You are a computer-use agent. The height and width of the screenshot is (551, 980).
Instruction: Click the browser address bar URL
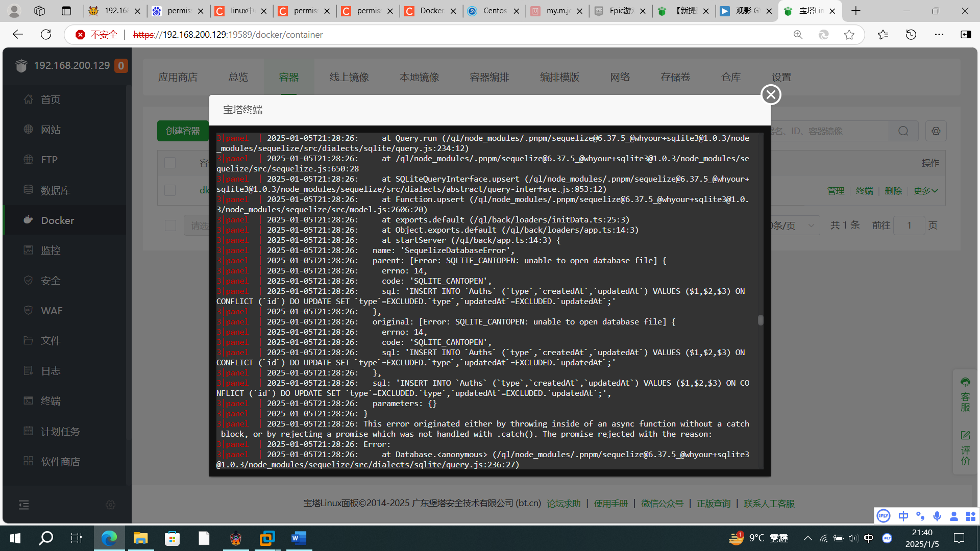(228, 35)
